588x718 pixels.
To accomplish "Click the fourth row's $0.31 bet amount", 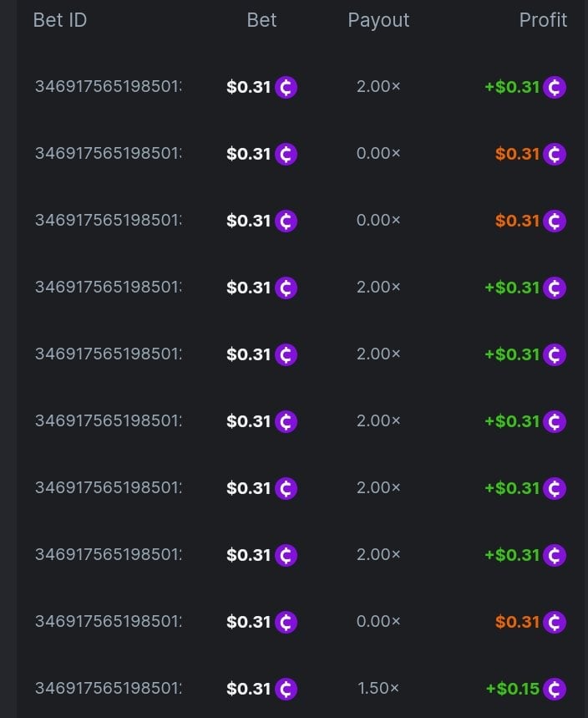I will point(249,288).
